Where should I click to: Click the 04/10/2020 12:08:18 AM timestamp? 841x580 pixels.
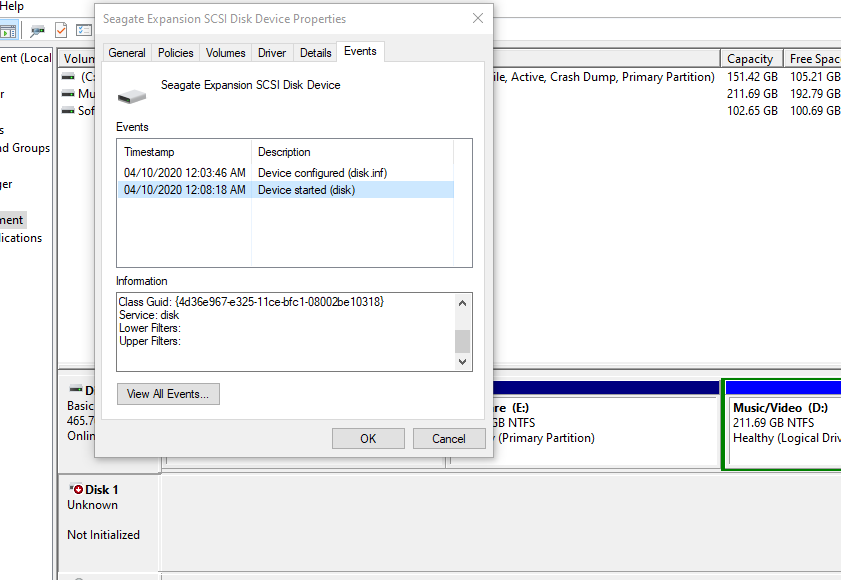185,190
